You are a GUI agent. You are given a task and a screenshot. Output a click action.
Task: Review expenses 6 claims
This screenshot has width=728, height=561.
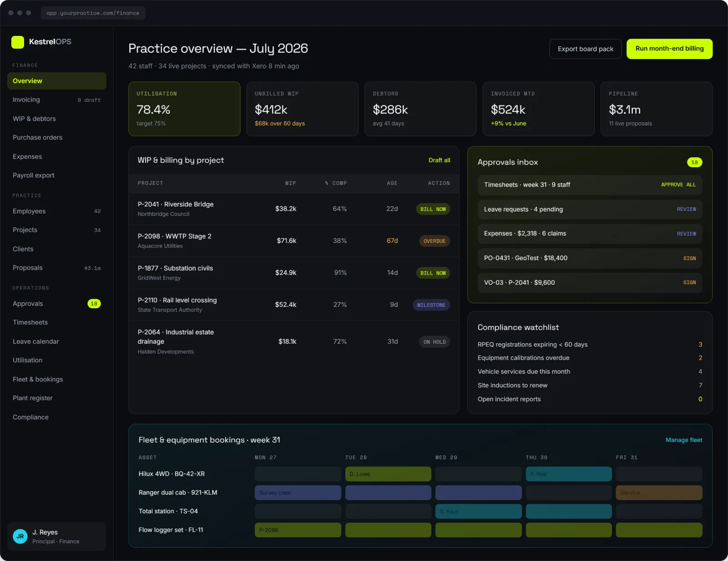click(x=686, y=234)
